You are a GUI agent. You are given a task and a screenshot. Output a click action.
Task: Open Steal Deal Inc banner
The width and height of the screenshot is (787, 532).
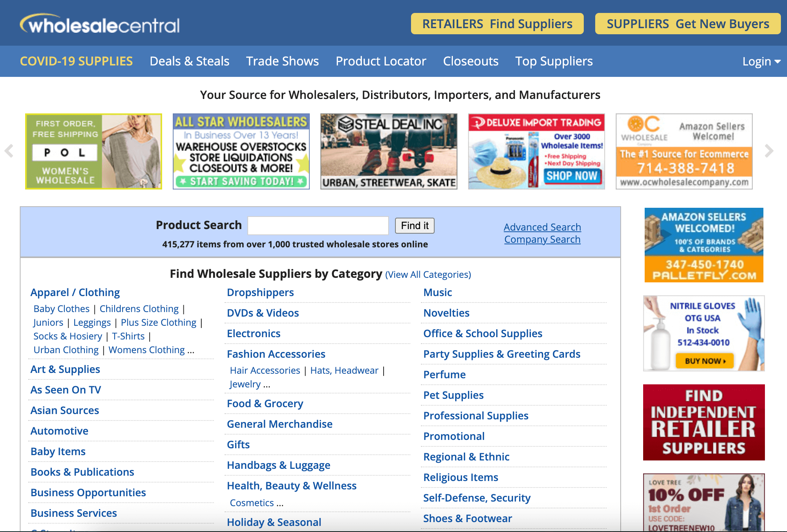[x=389, y=151]
